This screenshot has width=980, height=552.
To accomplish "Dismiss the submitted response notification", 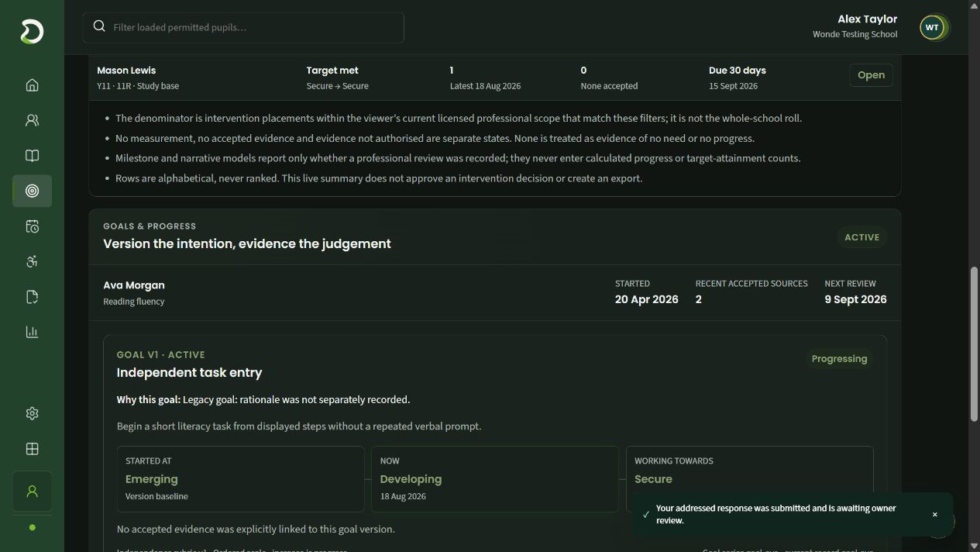I will pyautogui.click(x=934, y=515).
